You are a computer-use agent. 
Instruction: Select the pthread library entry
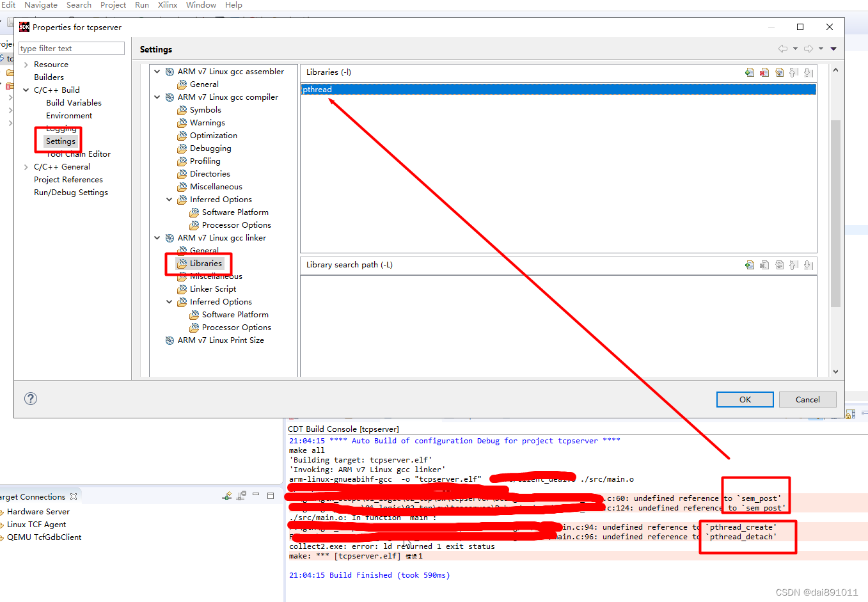(558, 90)
